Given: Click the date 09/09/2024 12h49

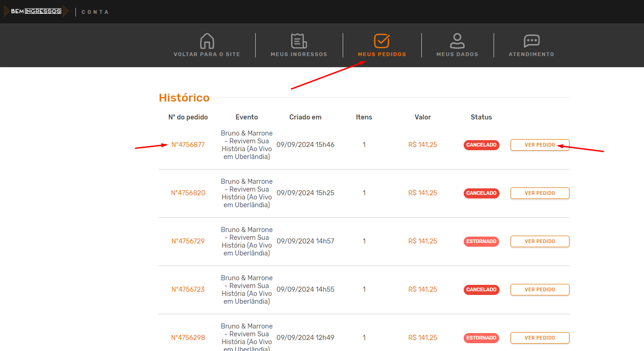Looking at the screenshot, I should (x=305, y=338).
